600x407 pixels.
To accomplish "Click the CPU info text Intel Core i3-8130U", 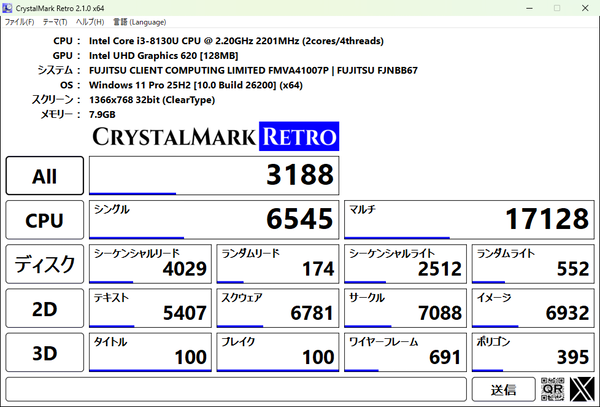I will 236,41.
